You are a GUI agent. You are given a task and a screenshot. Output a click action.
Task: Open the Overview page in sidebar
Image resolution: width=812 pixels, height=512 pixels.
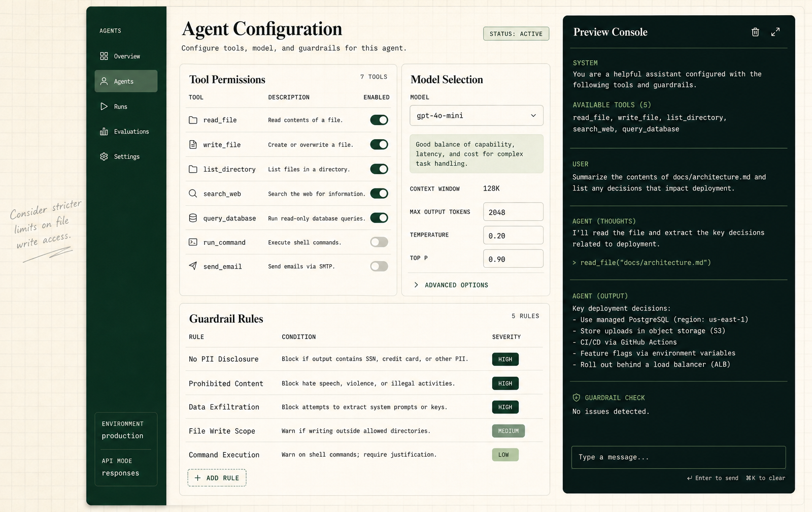[x=126, y=56]
